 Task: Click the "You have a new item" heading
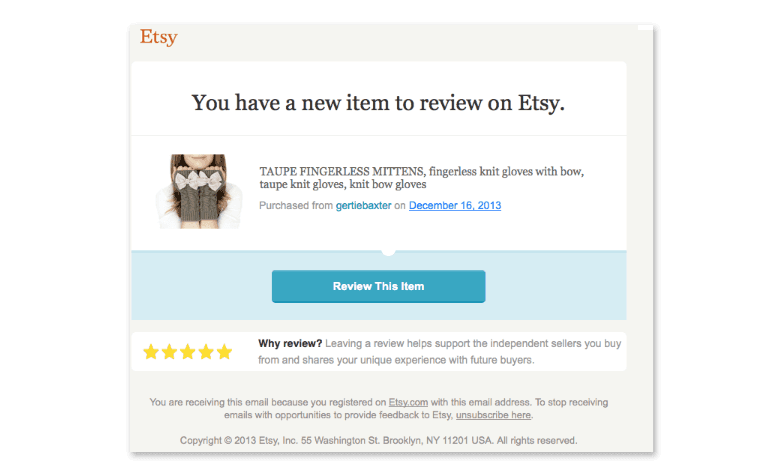378,102
